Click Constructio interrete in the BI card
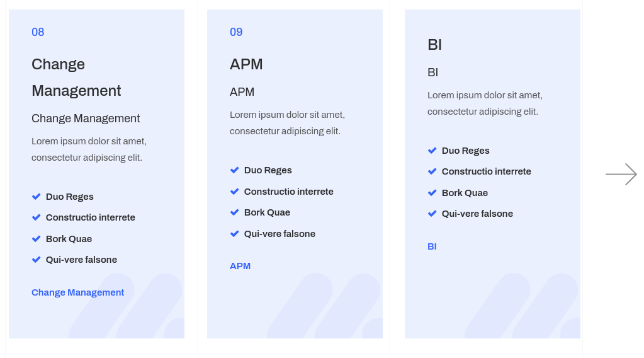The height and width of the screenshot is (358, 644). [486, 171]
